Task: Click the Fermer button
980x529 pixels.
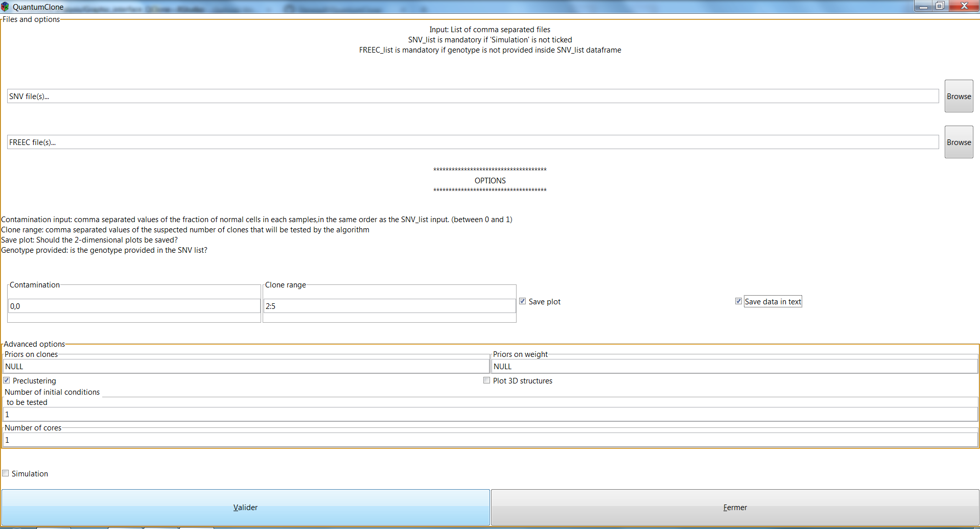Action: tap(735, 507)
